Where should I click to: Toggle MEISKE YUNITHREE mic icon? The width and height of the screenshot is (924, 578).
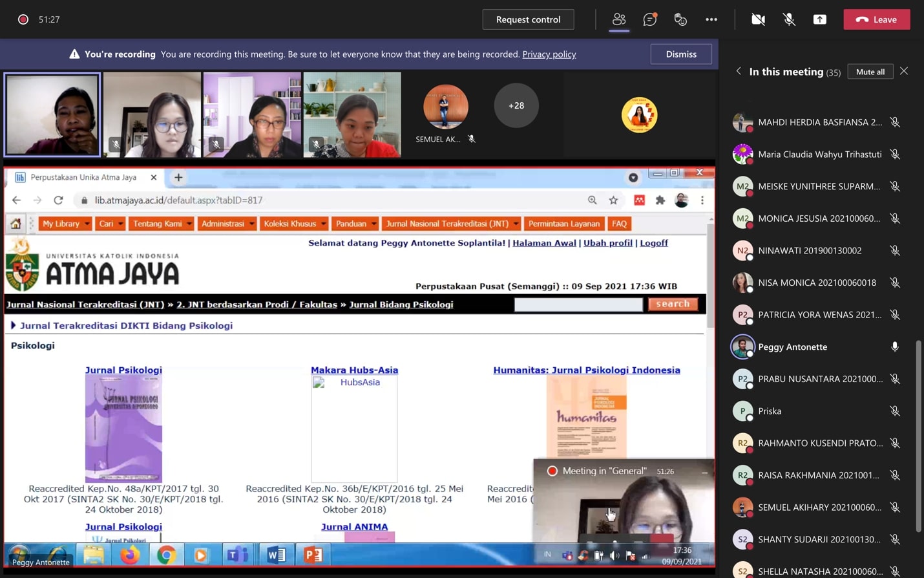895,186
